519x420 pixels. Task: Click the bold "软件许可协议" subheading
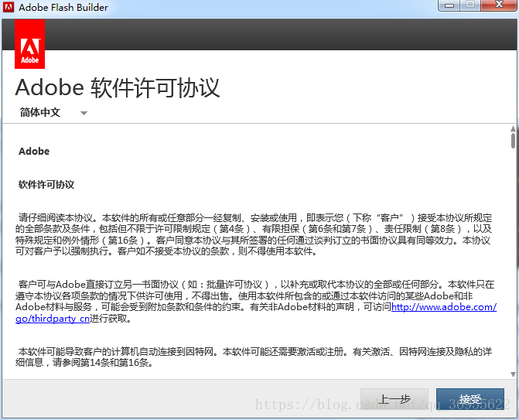[x=46, y=184]
